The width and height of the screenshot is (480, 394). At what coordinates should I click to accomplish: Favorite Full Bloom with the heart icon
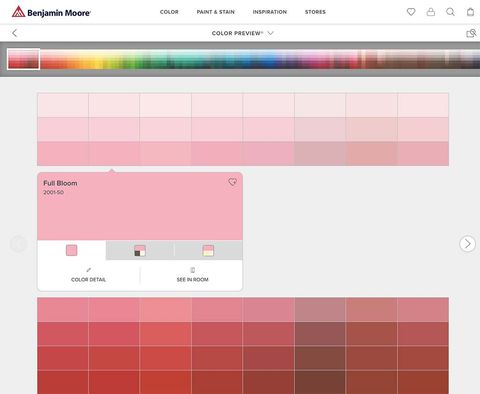(x=232, y=182)
